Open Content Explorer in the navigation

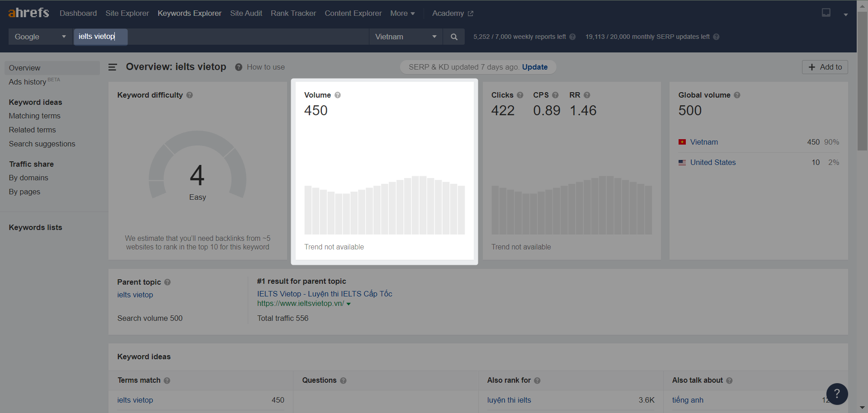pos(353,13)
